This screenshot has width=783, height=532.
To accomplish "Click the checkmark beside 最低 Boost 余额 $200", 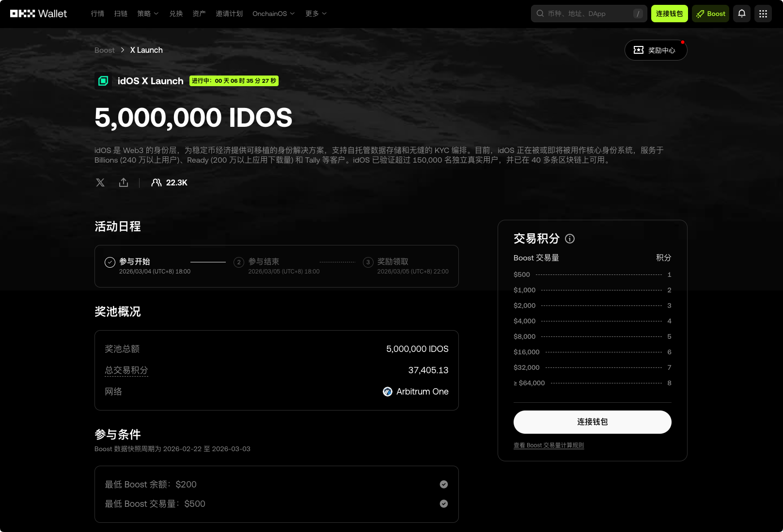I will point(444,484).
